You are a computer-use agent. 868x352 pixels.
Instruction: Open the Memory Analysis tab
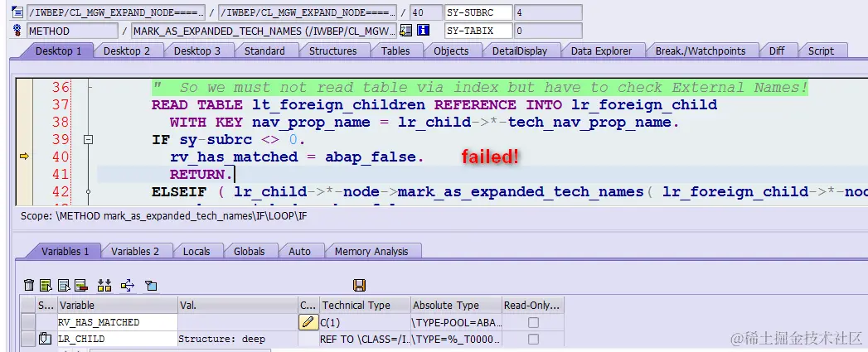click(371, 251)
